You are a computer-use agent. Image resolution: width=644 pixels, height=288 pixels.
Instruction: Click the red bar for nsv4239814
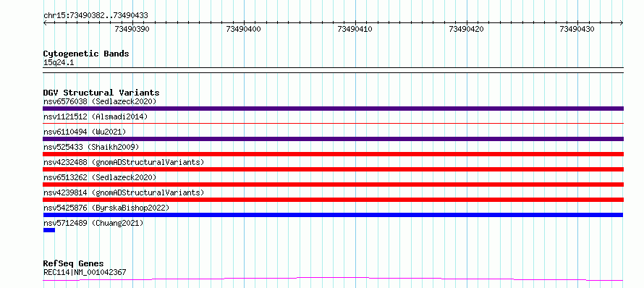tap(333, 200)
